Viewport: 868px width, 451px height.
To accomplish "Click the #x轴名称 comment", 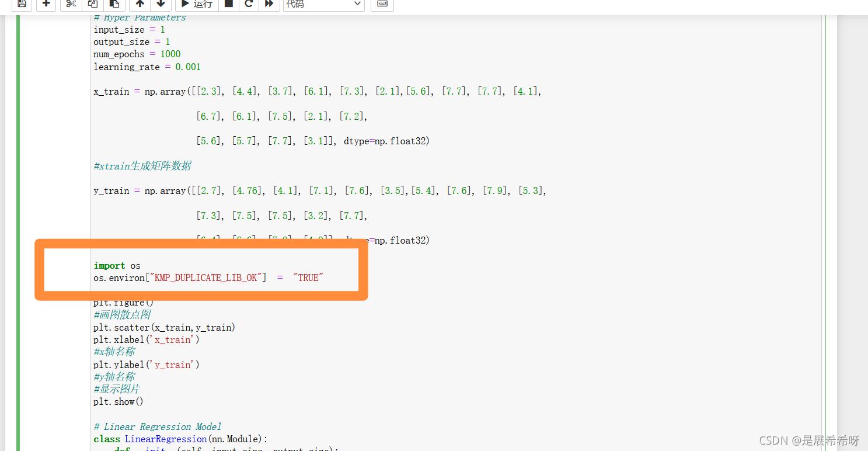I will tap(114, 352).
